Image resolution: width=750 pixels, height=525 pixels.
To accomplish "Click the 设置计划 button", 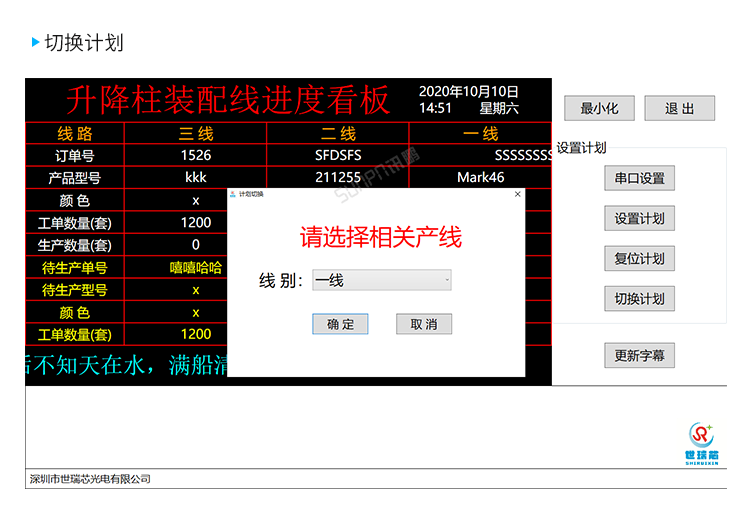I will click(639, 218).
